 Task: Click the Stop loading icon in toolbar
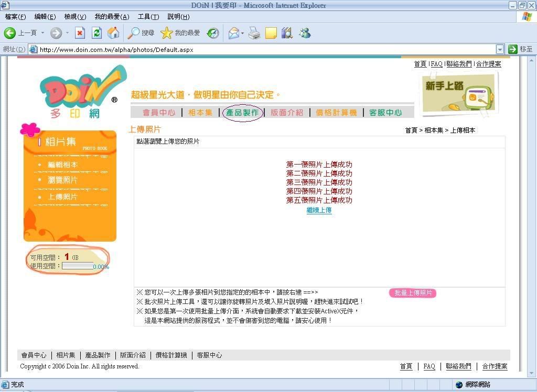(80, 33)
